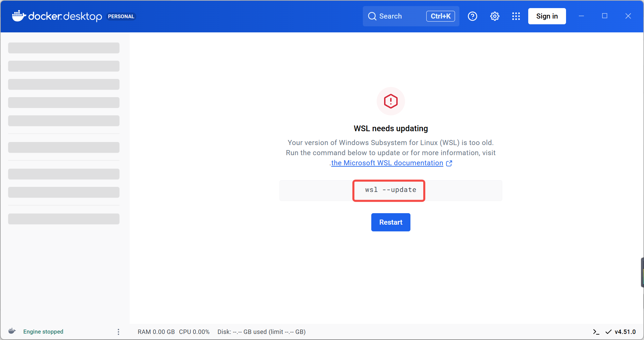Click the whale engine status icon
Viewport: 644px width, 340px height.
click(x=12, y=331)
